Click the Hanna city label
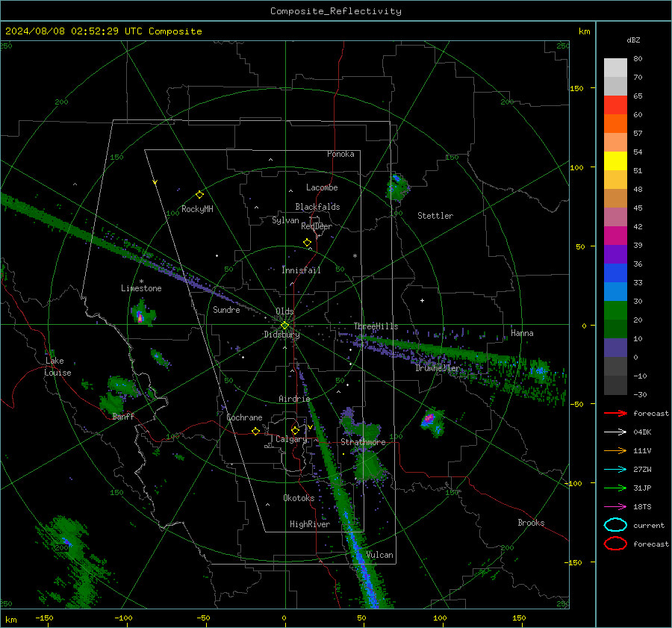The image size is (672, 628). tap(522, 333)
